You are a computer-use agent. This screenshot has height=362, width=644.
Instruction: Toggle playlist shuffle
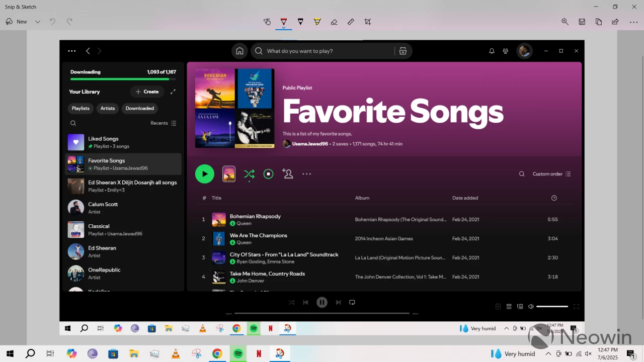tap(249, 174)
